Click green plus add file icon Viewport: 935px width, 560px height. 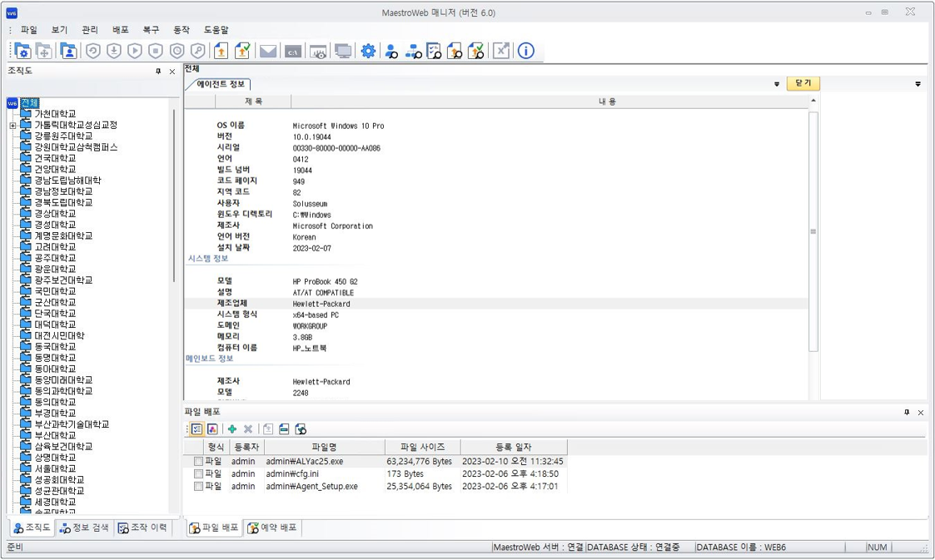232,429
